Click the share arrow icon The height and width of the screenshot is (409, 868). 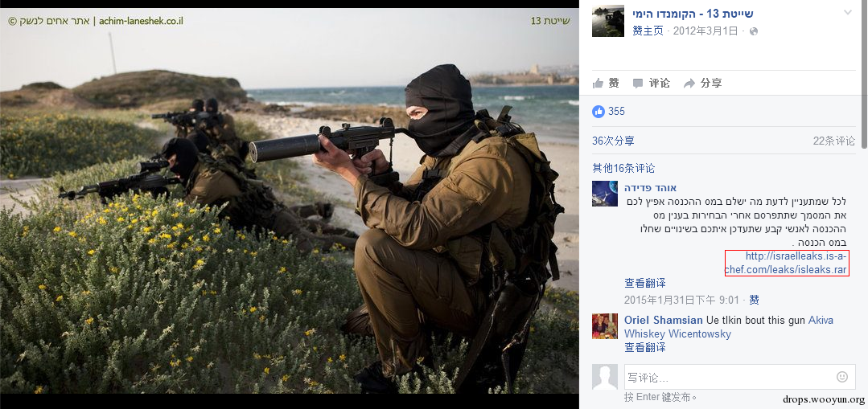(x=689, y=84)
